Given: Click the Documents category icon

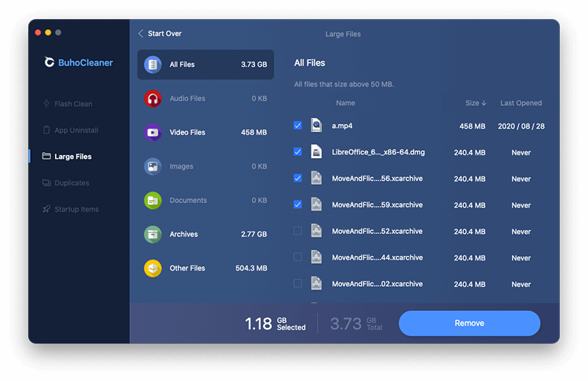Looking at the screenshot, I should pyautogui.click(x=153, y=201).
